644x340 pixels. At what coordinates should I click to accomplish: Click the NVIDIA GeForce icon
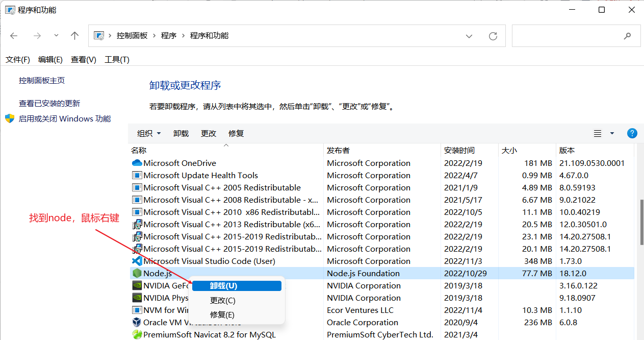tap(137, 286)
